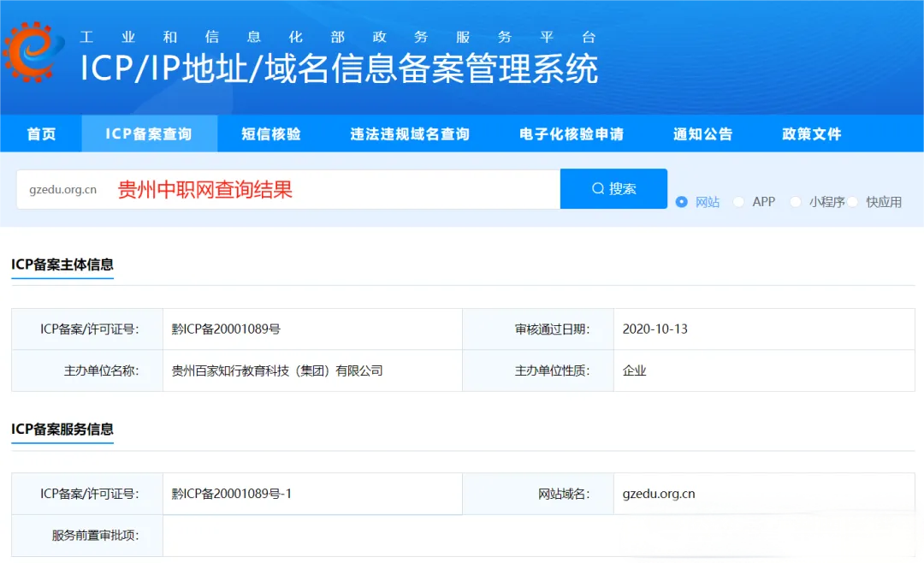924x563 pixels.
Task: Open the ICP备案查询 tab
Action: click(149, 133)
